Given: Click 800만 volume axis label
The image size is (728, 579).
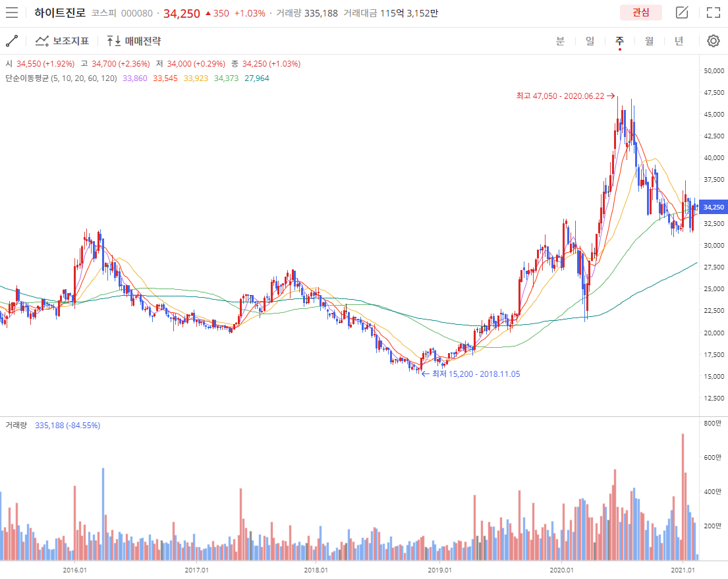Looking at the screenshot, I should pyautogui.click(x=713, y=423).
